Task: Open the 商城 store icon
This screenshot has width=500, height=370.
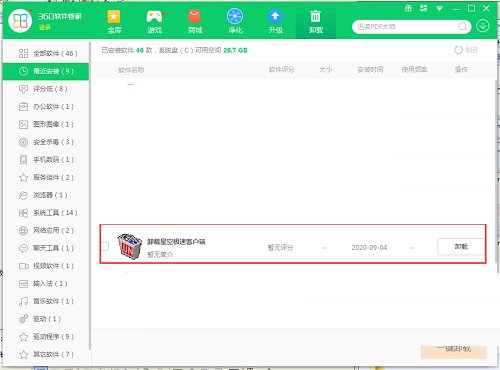Action: [x=195, y=21]
